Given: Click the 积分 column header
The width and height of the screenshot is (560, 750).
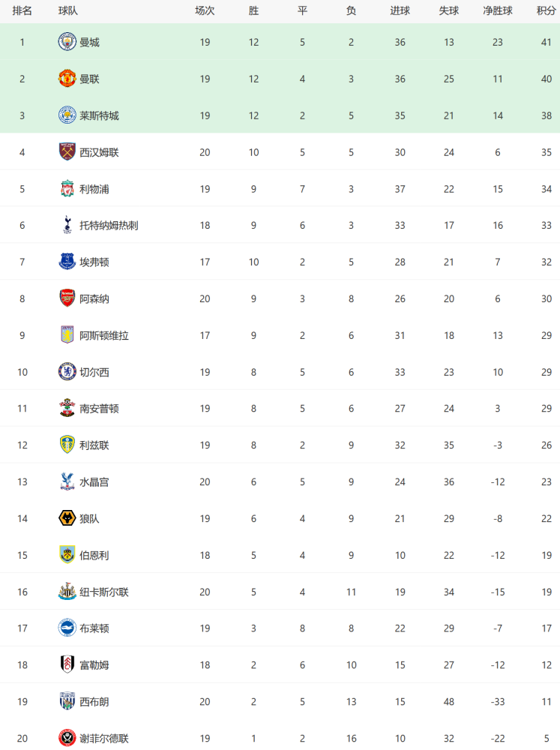Looking at the screenshot, I should click(x=547, y=10).
